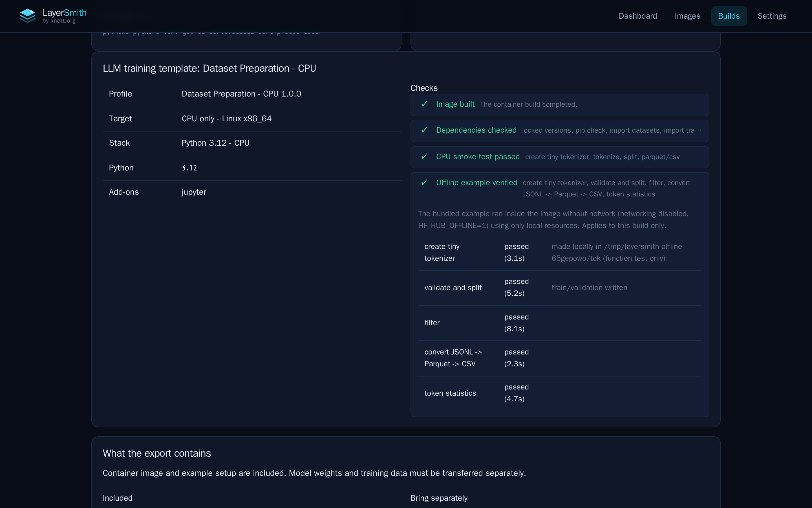Click the convert JSONL -> Parquet -> CSV step
This screenshot has width=812, height=508.
pos(453,358)
